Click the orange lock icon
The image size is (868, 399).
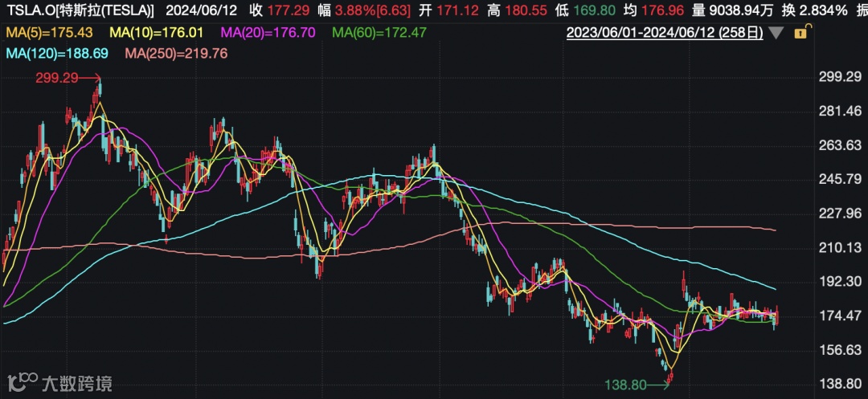(801, 32)
